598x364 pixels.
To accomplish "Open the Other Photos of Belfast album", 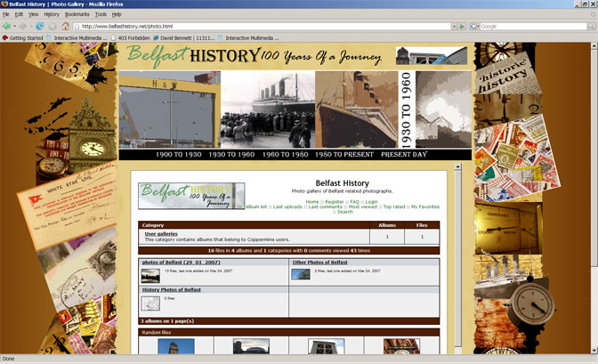I will [319, 263].
